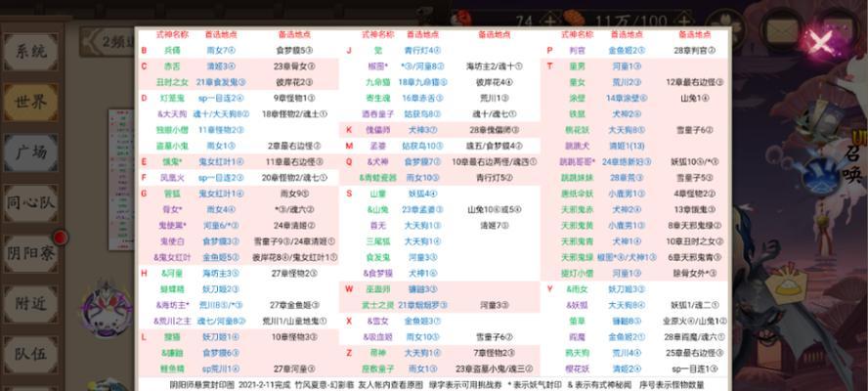
Task: Click the 9章怪物1③ location cell
Action: (x=294, y=98)
